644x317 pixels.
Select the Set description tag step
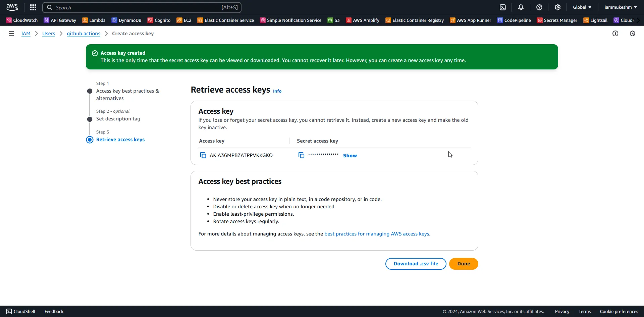pyautogui.click(x=90, y=119)
